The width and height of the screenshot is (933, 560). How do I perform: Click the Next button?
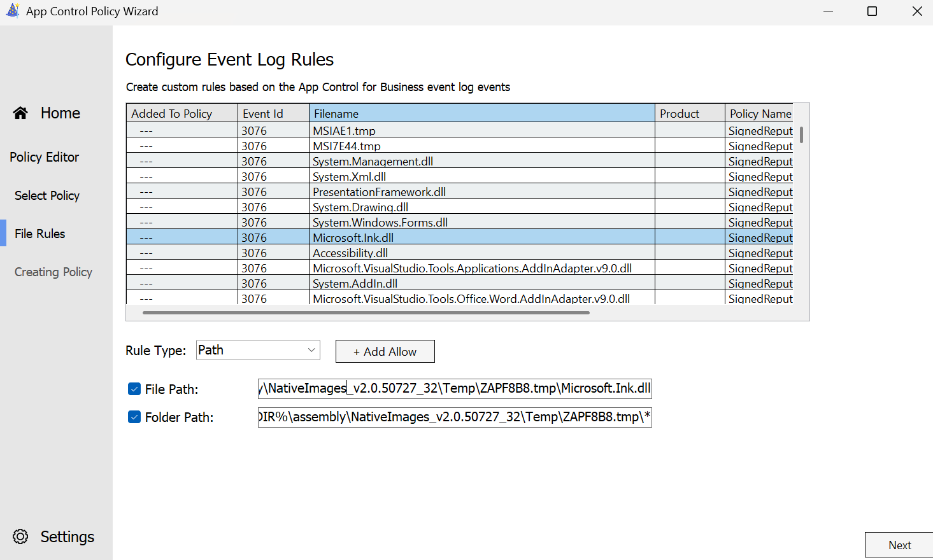[x=899, y=545]
